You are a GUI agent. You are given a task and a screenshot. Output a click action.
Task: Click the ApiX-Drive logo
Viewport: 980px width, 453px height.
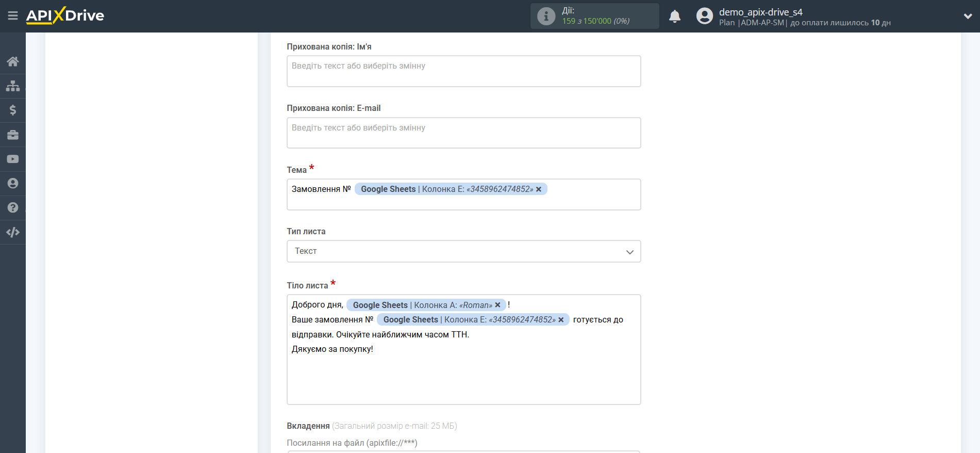[65, 15]
